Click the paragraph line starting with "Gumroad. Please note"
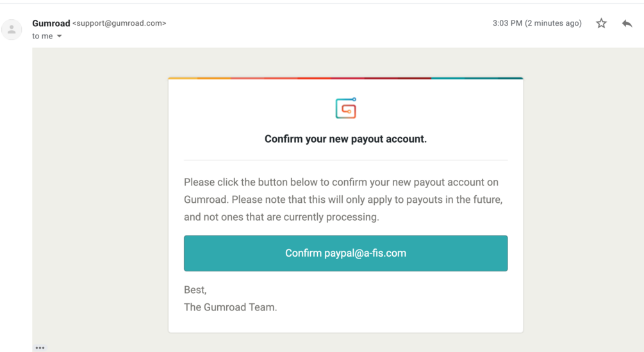644x352 pixels. pos(343,200)
